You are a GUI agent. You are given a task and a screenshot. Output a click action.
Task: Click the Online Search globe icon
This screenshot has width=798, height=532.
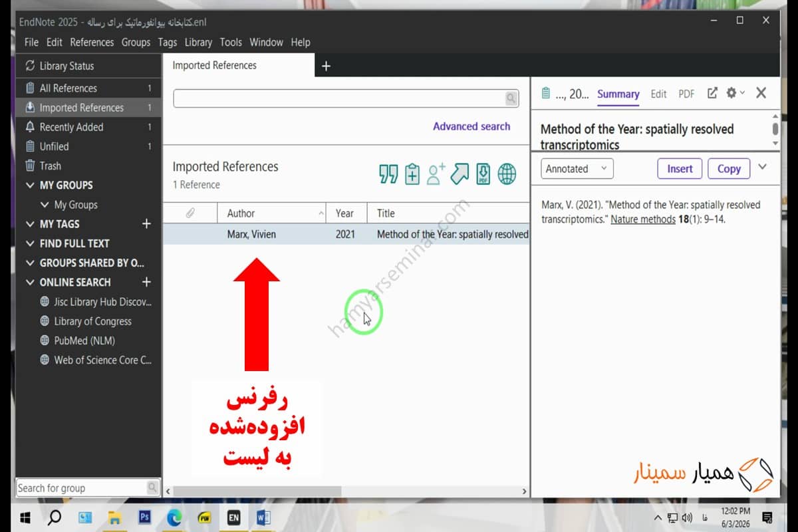pyautogui.click(x=507, y=174)
